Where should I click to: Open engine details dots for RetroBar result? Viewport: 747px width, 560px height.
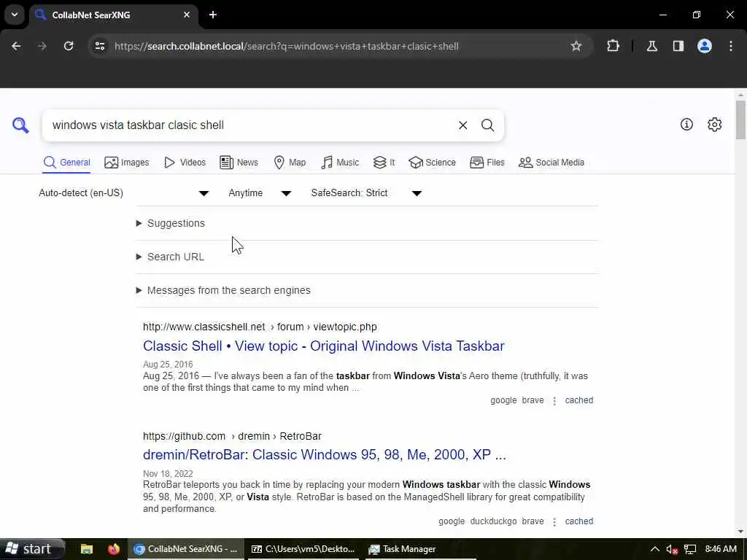coord(554,522)
